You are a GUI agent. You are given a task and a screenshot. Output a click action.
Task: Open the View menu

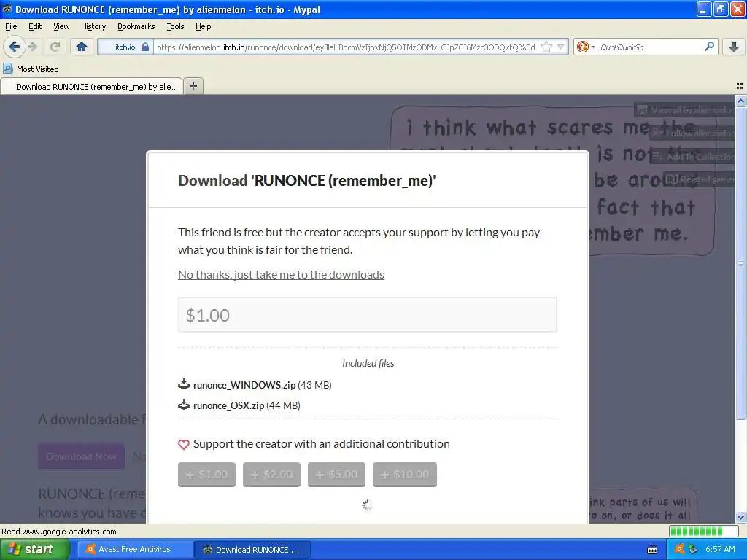61,26
